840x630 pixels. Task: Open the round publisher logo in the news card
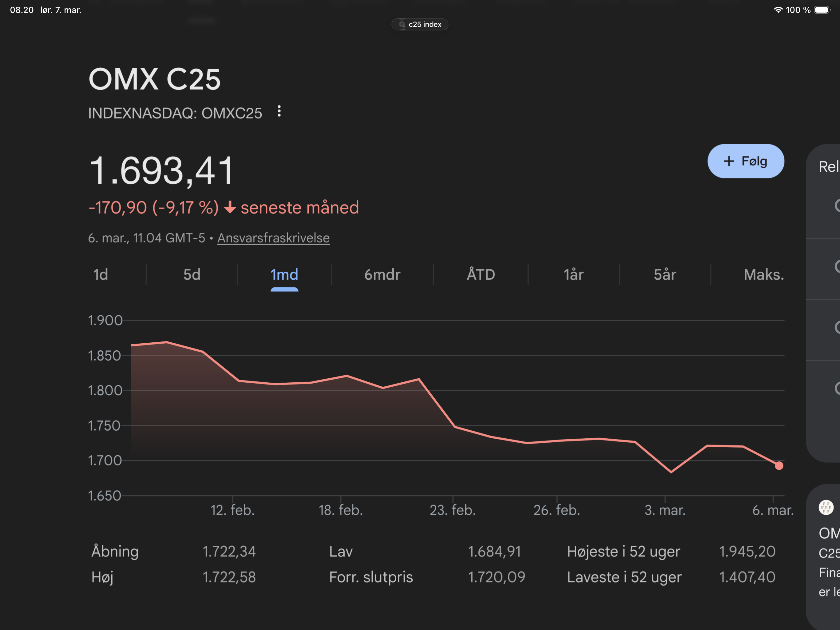pos(826,507)
